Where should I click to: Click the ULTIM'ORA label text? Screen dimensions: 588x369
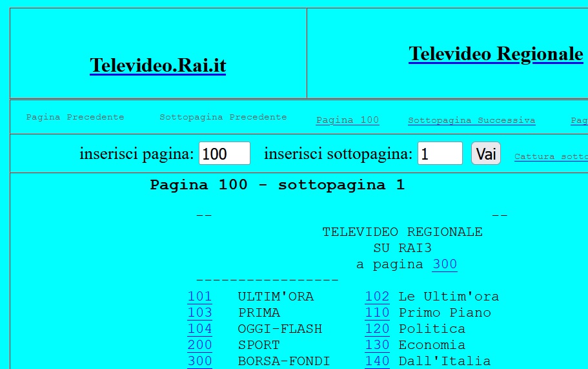tap(276, 297)
